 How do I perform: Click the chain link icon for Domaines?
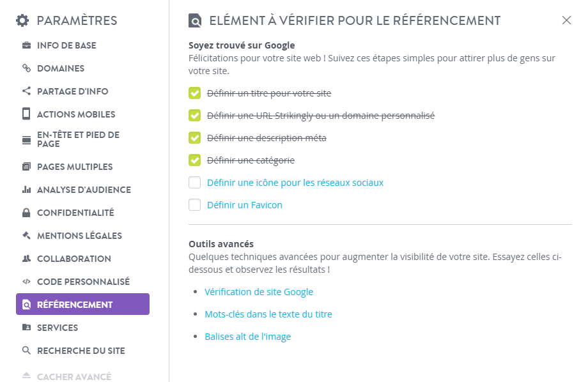26,68
